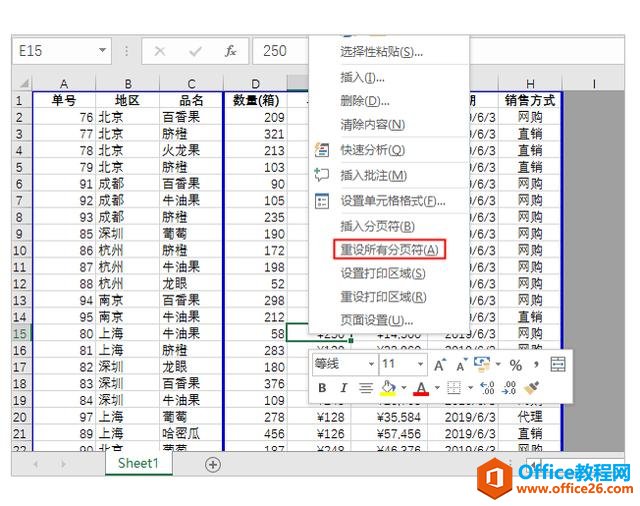This screenshot has height=506, width=640.
Task: Select column H header
Action: click(x=530, y=84)
